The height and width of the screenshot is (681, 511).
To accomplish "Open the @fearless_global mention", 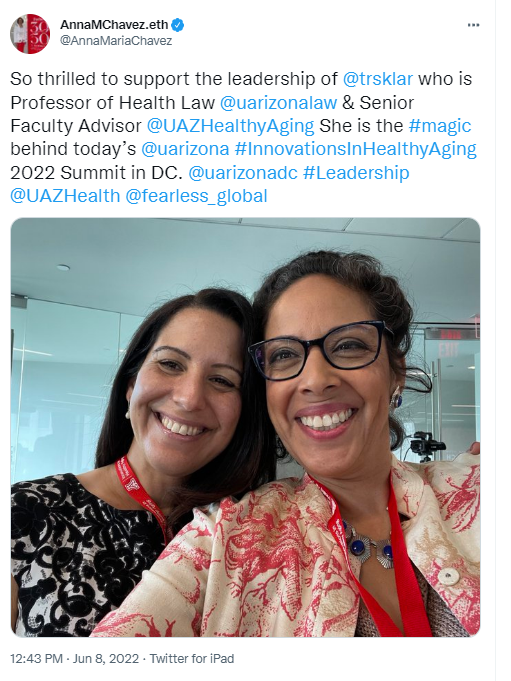I will point(196,196).
